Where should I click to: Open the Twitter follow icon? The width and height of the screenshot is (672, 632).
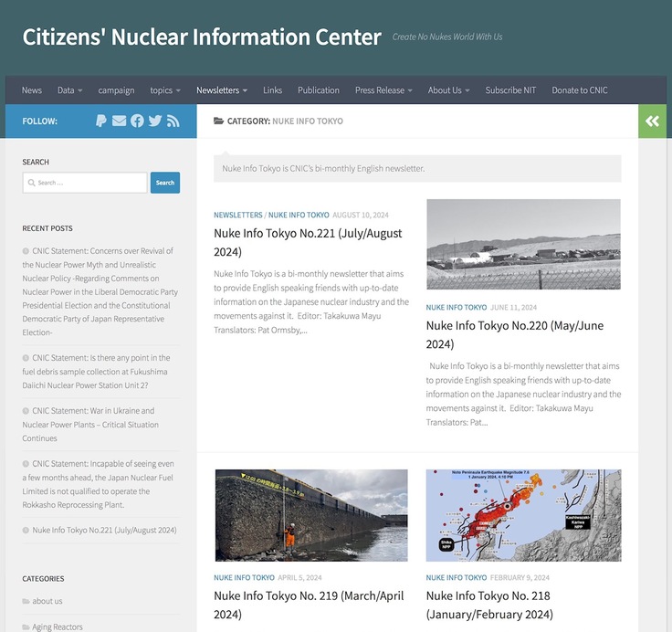click(155, 121)
